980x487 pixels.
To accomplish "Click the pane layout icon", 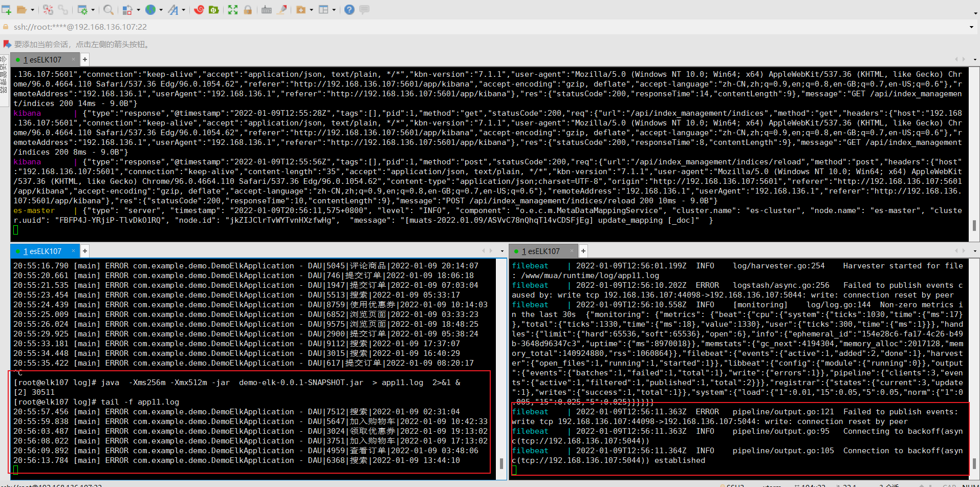I will pyautogui.click(x=324, y=10).
